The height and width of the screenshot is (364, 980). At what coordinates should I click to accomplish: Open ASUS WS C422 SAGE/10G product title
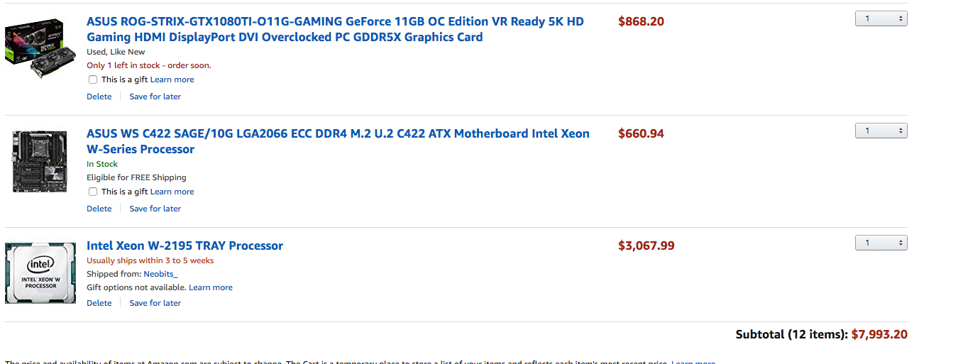tap(338, 141)
